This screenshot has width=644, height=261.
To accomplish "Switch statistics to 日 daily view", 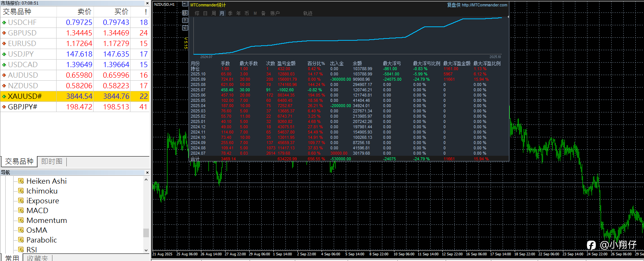I will 205,13.
